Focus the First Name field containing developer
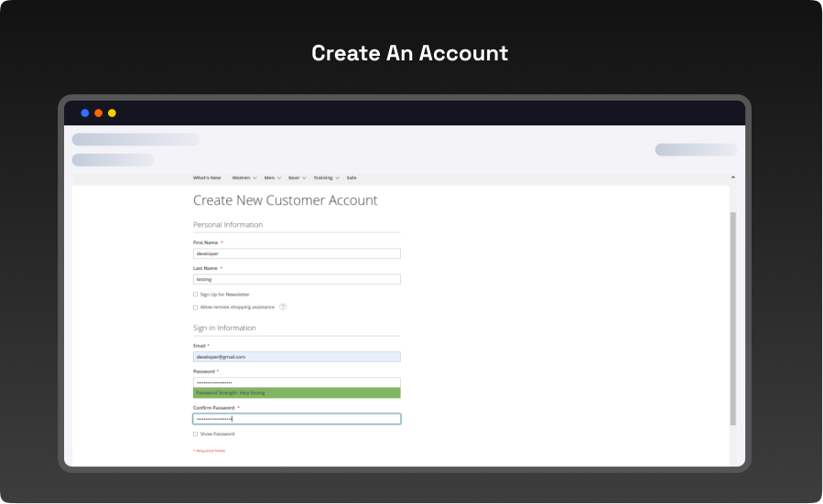This screenshot has height=504, width=823. pyautogui.click(x=297, y=253)
